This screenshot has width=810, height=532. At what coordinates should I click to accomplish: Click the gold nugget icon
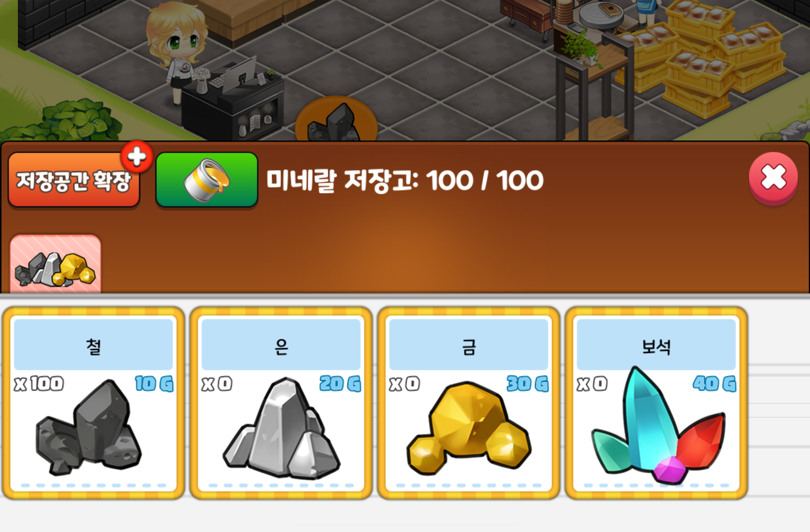tap(469, 428)
